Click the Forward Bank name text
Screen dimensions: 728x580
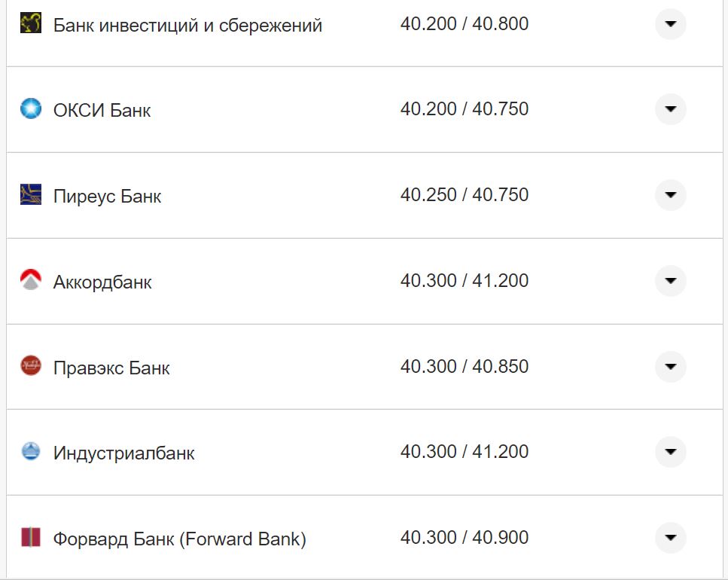[178, 539]
